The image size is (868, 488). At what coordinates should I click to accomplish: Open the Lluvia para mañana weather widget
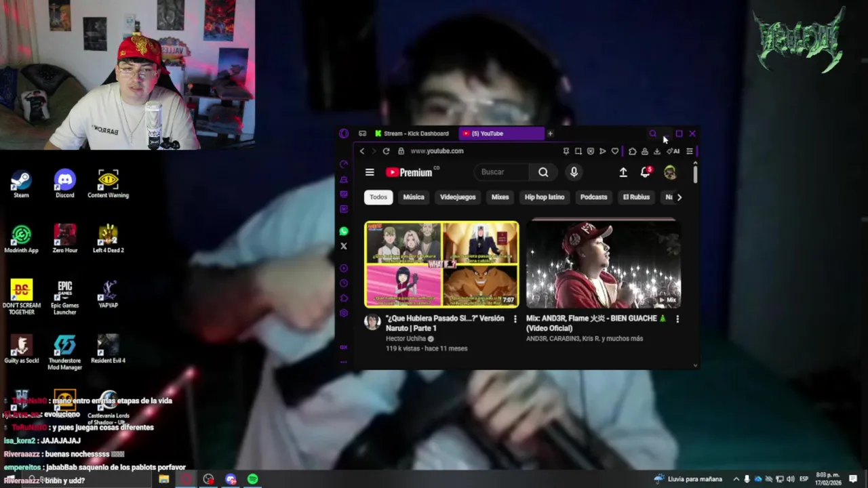pyautogui.click(x=688, y=479)
